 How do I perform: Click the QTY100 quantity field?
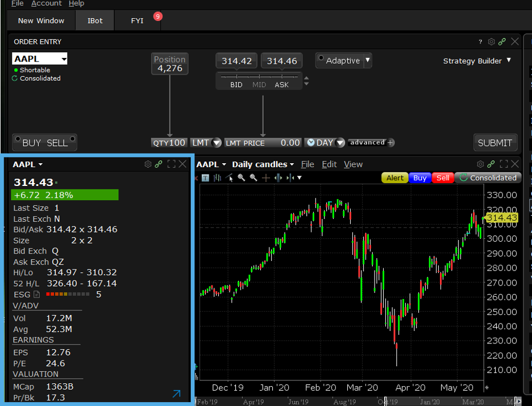[169, 143]
